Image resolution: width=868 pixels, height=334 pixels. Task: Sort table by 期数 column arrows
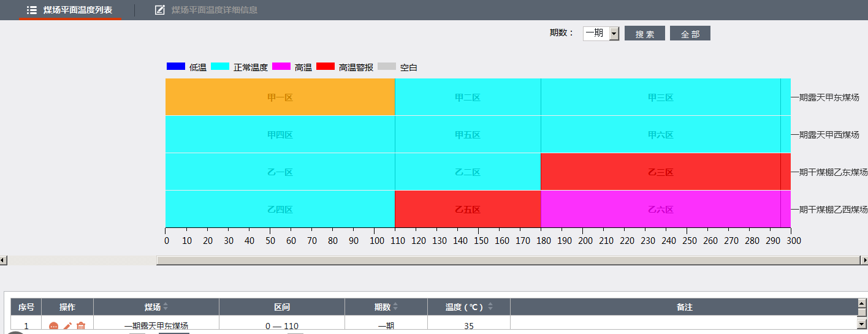(395, 307)
